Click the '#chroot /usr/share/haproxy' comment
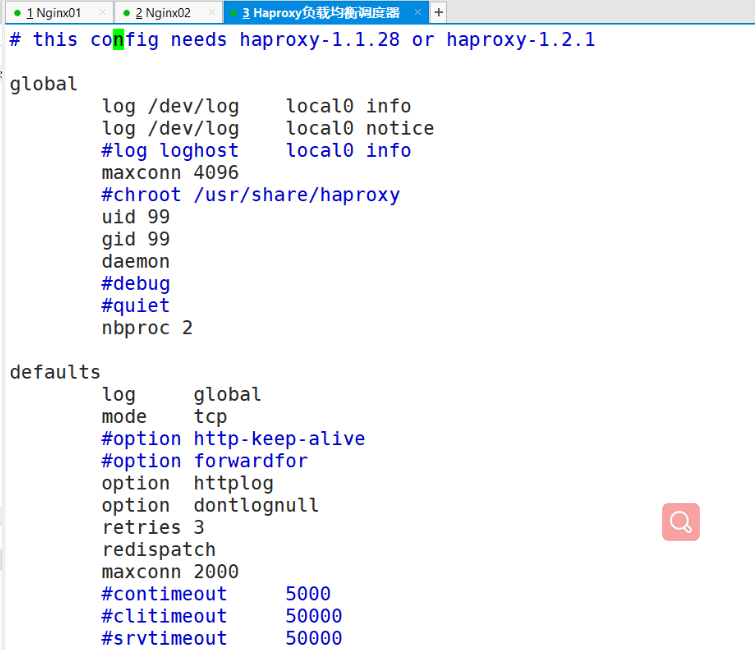 (250, 195)
